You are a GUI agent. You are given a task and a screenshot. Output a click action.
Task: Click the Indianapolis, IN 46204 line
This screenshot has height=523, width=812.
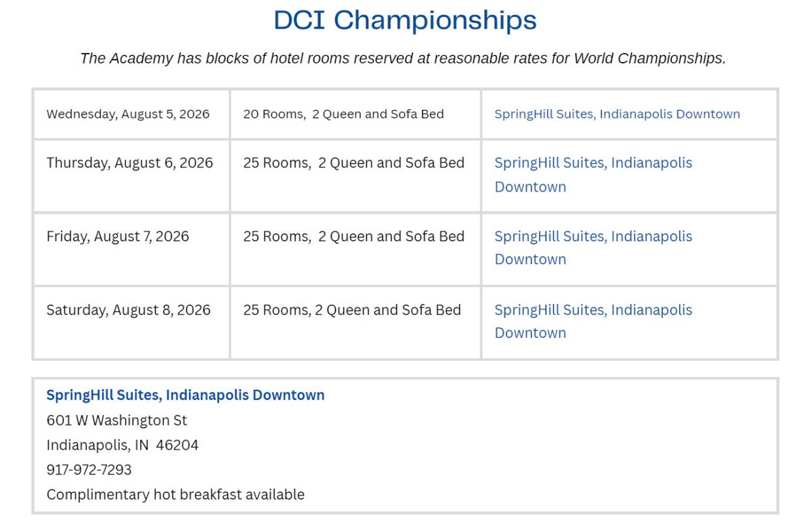(x=122, y=445)
